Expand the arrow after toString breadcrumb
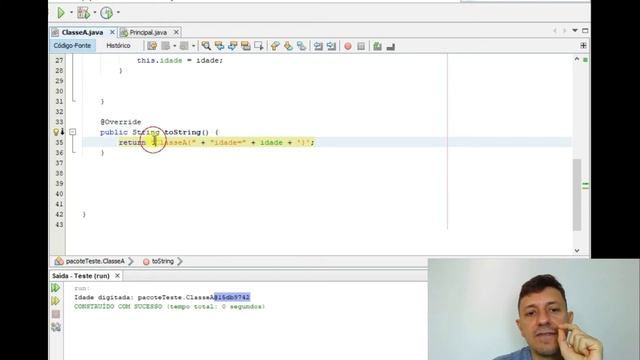This screenshot has height=360, width=640. 180,261
